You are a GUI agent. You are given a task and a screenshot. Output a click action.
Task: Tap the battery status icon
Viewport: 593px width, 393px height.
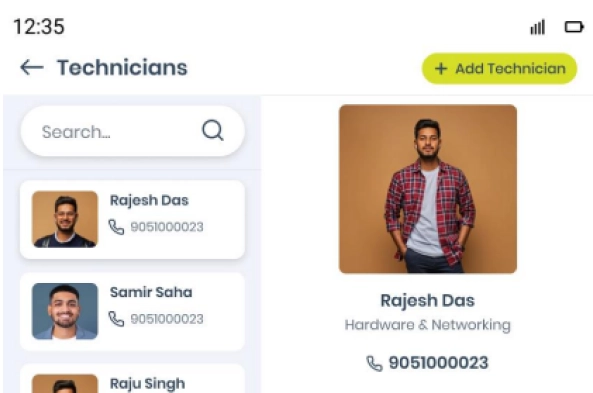pyautogui.click(x=574, y=27)
